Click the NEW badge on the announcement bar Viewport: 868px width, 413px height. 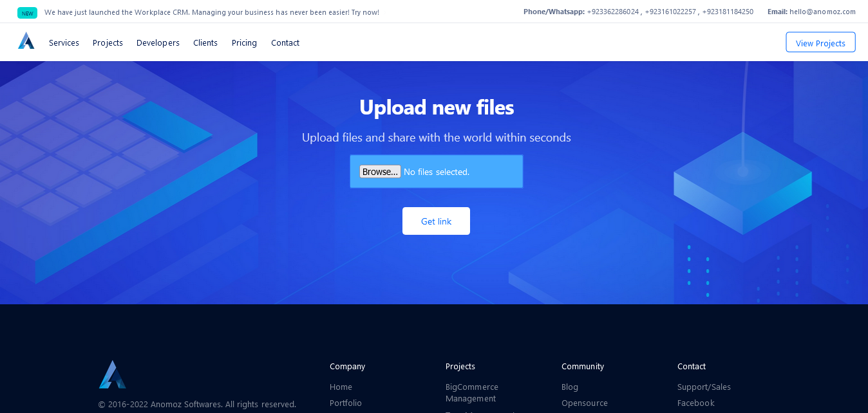(27, 12)
